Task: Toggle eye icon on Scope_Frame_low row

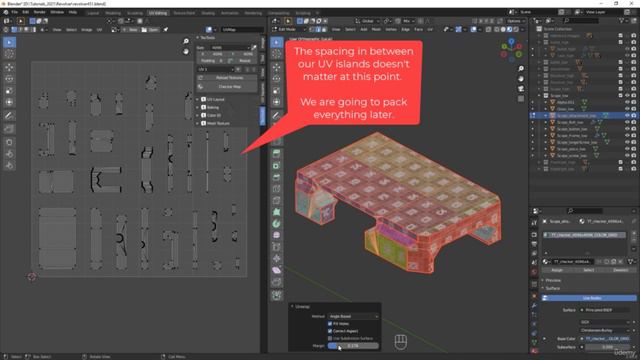Action: [627, 136]
